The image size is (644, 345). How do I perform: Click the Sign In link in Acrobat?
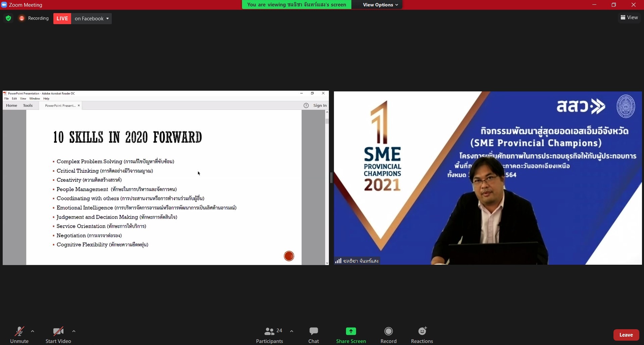point(320,105)
